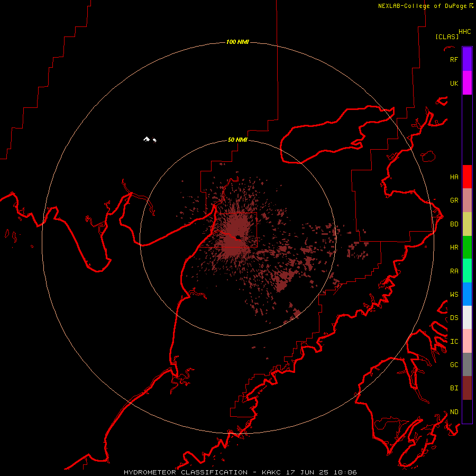Click the HR legend label

454,248
